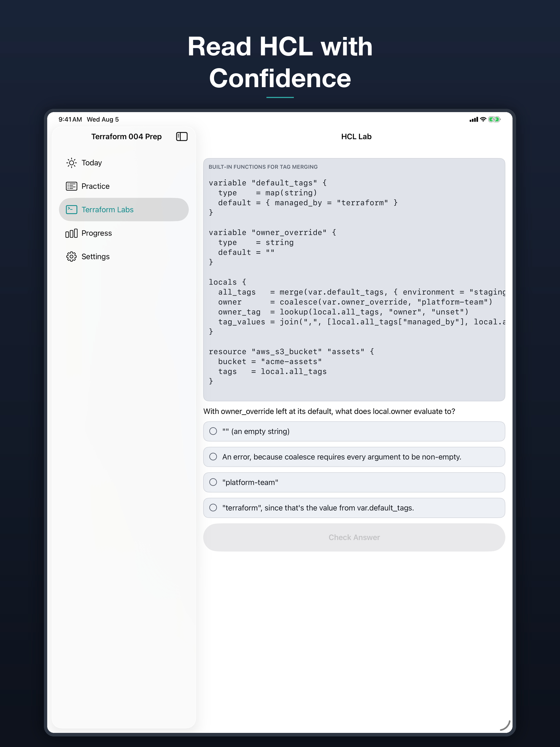Select Terraform Labs in sidebar
This screenshot has width=560, height=747.
pyautogui.click(x=123, y=209)
